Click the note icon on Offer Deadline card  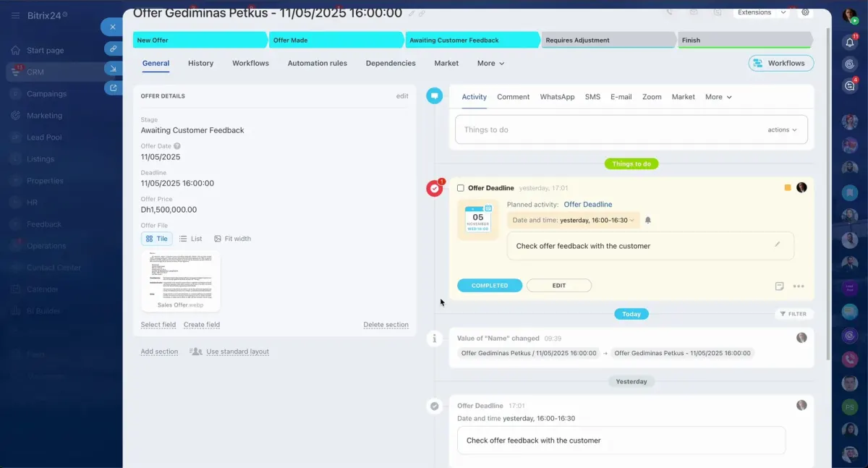[779, 286]
